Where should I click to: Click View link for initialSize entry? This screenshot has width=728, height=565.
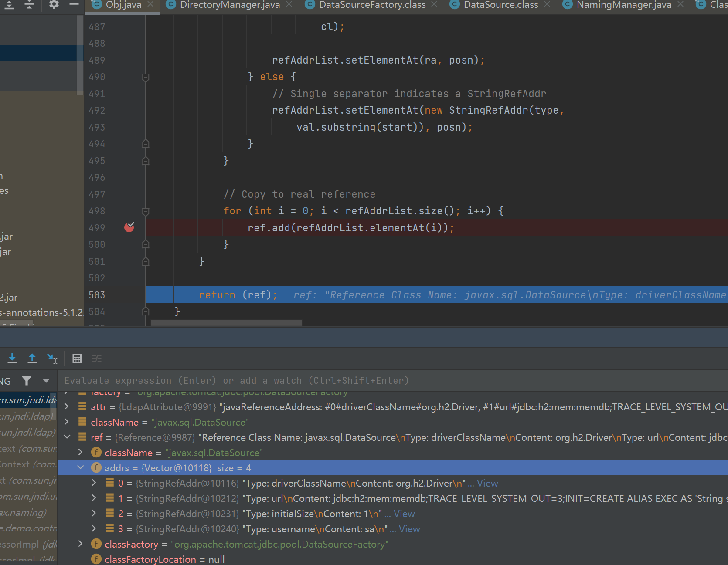pos(404,514)
